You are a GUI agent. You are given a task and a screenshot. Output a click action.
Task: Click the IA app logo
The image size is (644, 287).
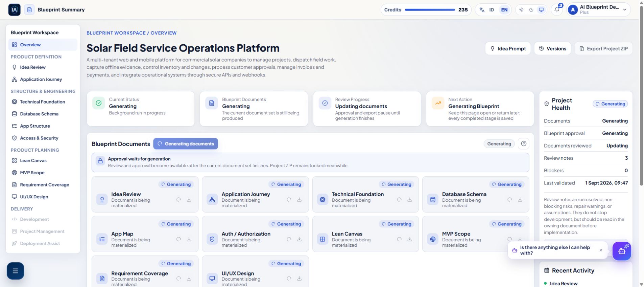point(14,10)
